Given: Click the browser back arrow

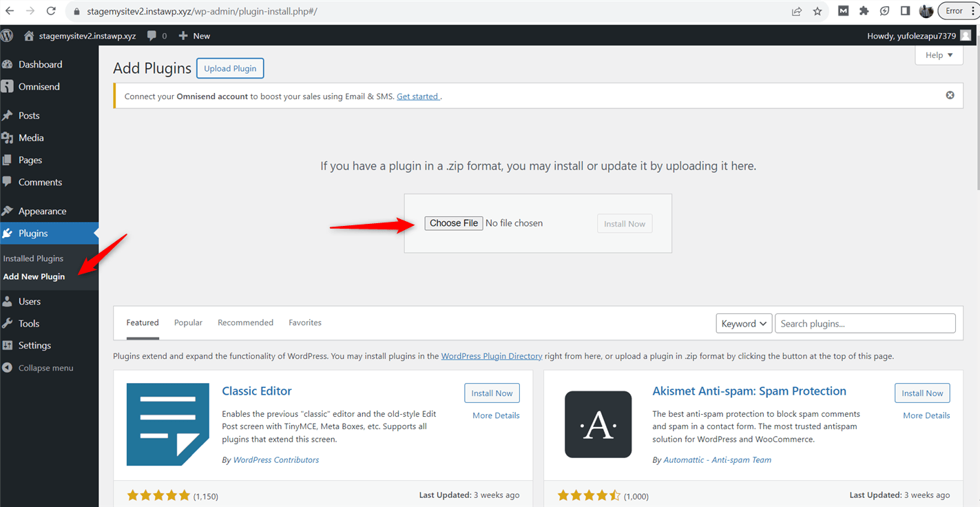Looking at the screenshot, I should pos(9,11).
